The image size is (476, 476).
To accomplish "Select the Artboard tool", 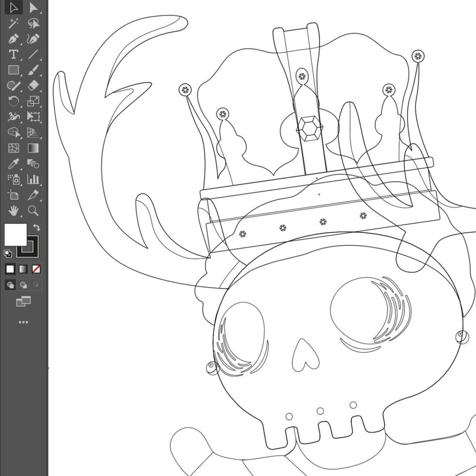I will tap(14, 195).
